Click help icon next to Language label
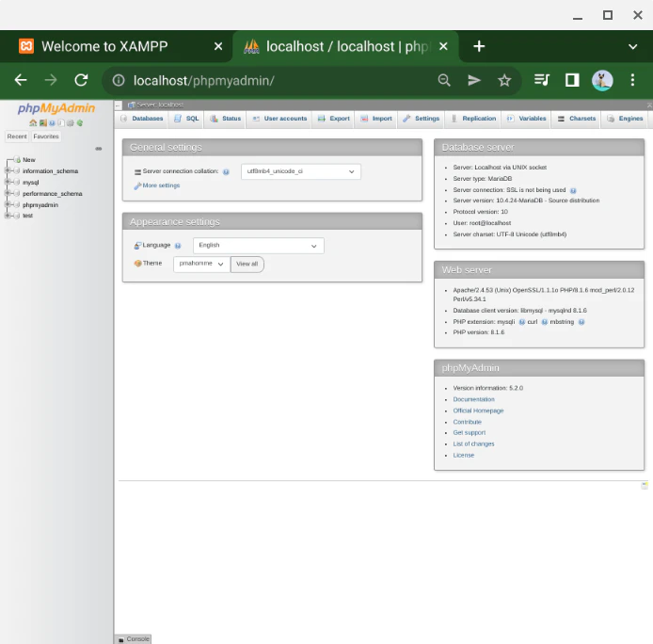Viewport: 653px width, 644px height. [x=178, y=246]
